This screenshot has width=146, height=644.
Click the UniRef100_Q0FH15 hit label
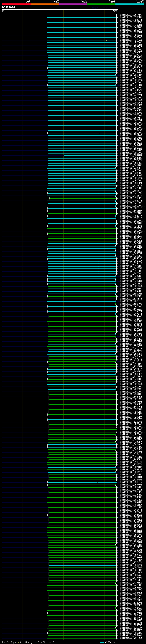point(131,638)
